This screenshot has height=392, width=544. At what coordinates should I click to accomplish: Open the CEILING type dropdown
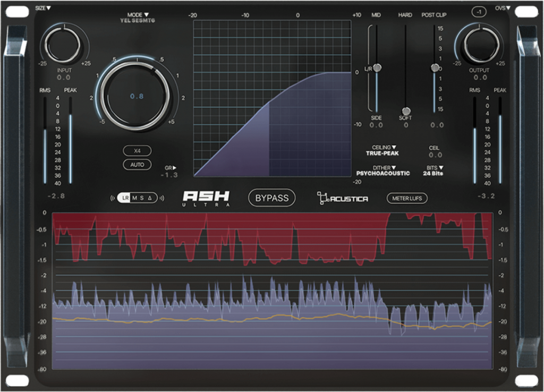pos(384,148)
